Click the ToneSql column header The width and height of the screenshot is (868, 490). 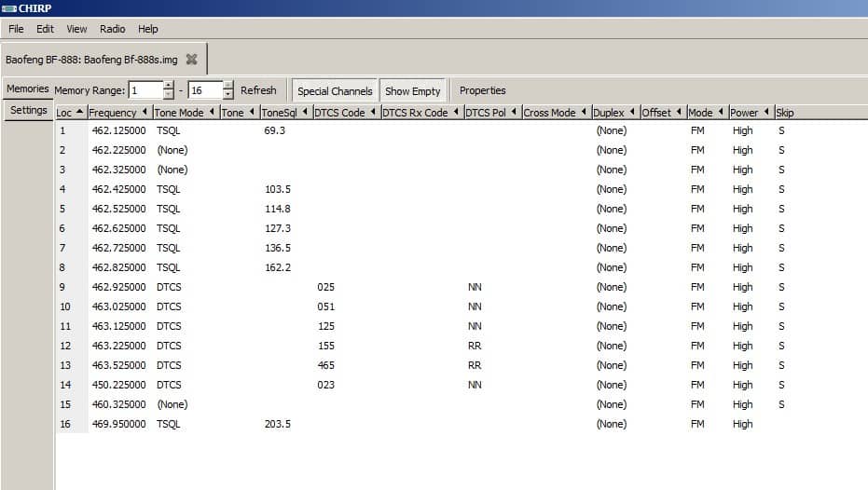tap(285, 113)
